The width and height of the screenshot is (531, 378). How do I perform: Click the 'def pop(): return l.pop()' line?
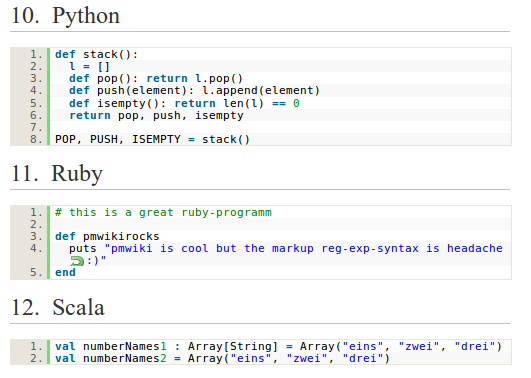click(156, 79)
